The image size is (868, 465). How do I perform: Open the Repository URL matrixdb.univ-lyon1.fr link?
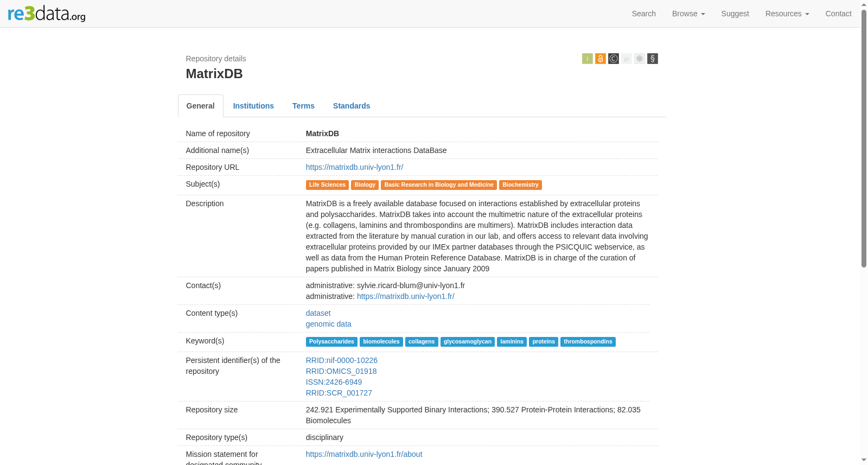click(x=354, y=167)
